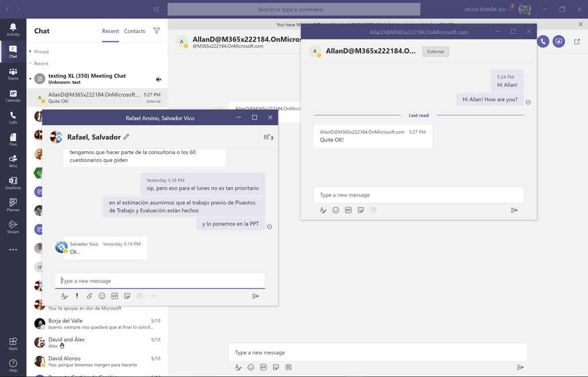Go forward using navigation arrow
Image resolution: width=588 pixels, height=377 pixels.
point(19,9)
